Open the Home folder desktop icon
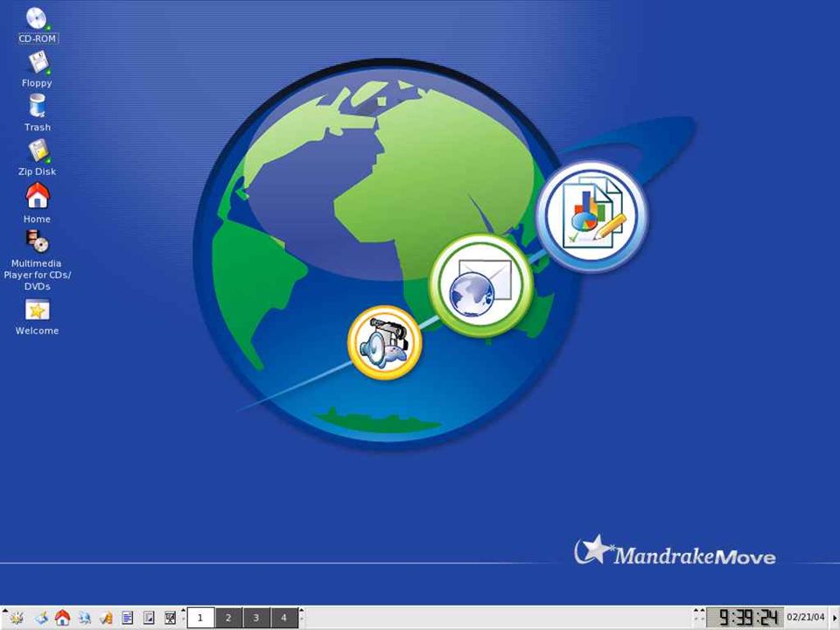The height and width of the screenshot is (630, 840). pyautogui.click(x=38, y=195)
